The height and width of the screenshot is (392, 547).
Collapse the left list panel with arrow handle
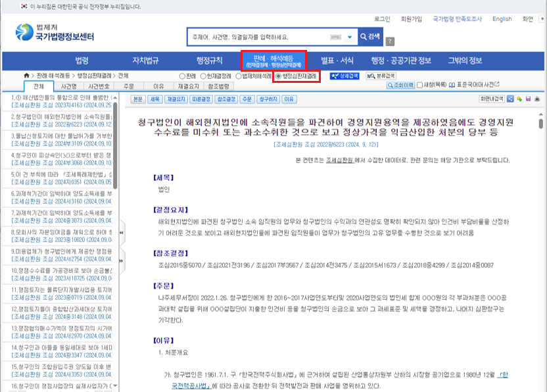pyautogui.click(x=120, y=231)
